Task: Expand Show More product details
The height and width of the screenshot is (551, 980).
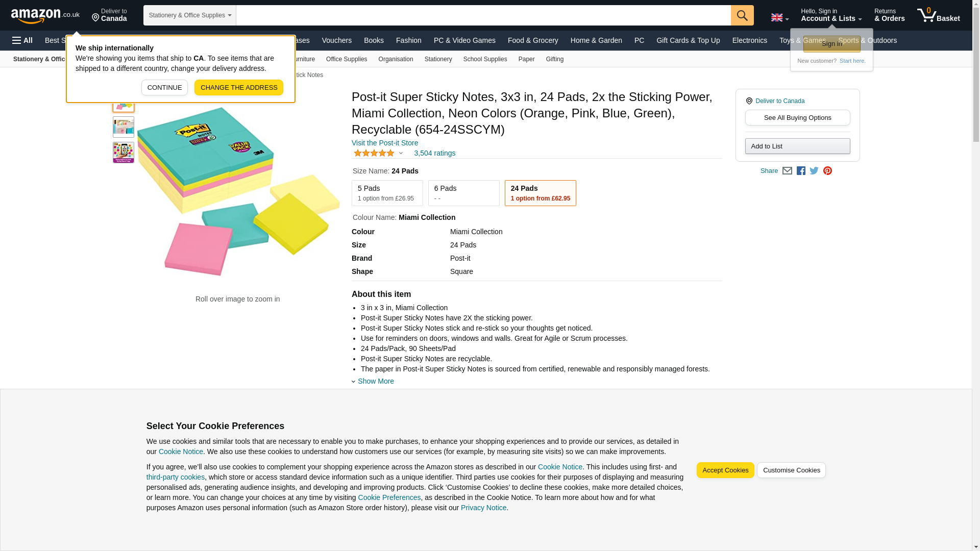Action: pos(375,381)
